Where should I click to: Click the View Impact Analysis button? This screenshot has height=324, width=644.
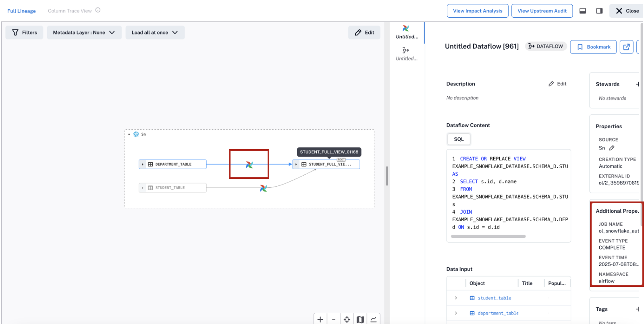pos(478,11)
